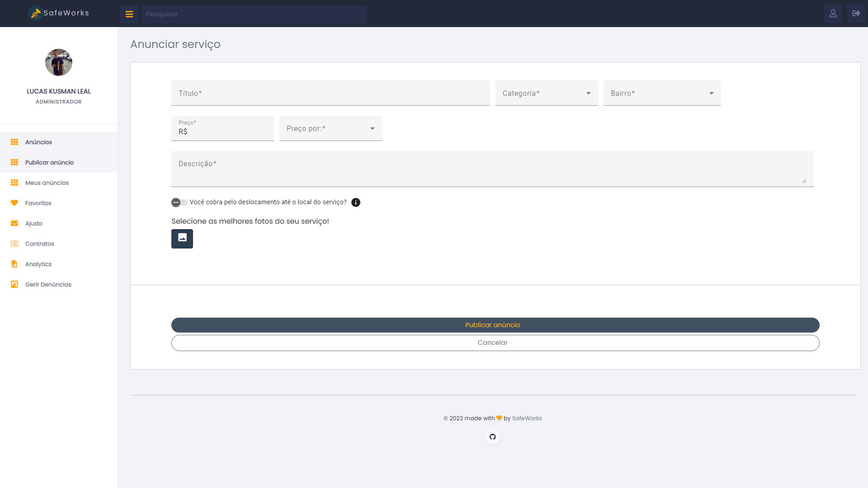Screen dimensions: 868x488
Task: Click the Título input field
Action: pos(330,93)
